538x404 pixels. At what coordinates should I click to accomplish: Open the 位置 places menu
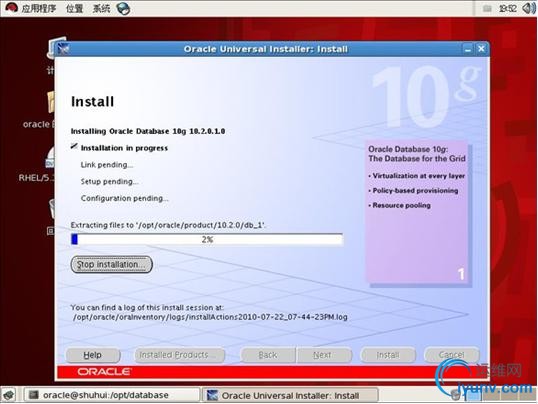tap(74, 8)
